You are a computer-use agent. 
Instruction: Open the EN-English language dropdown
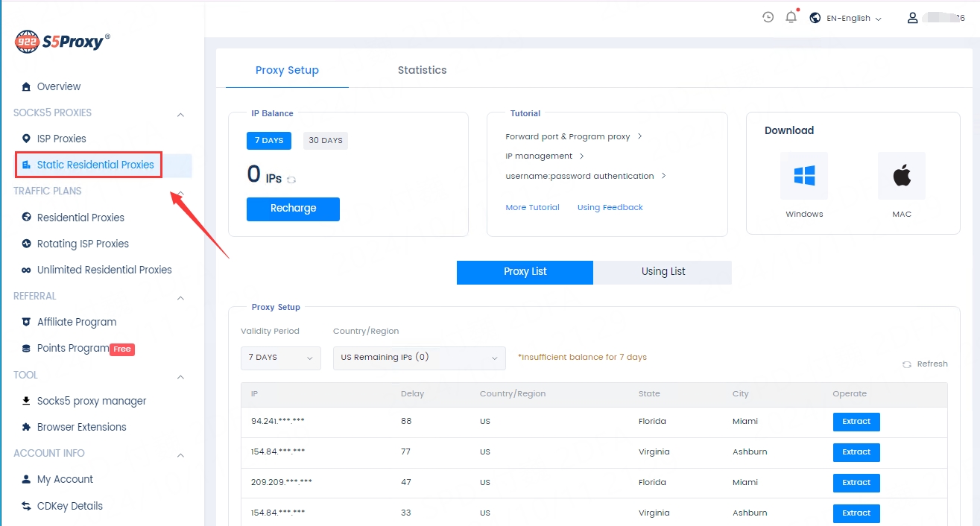click(x=846, y=18)
